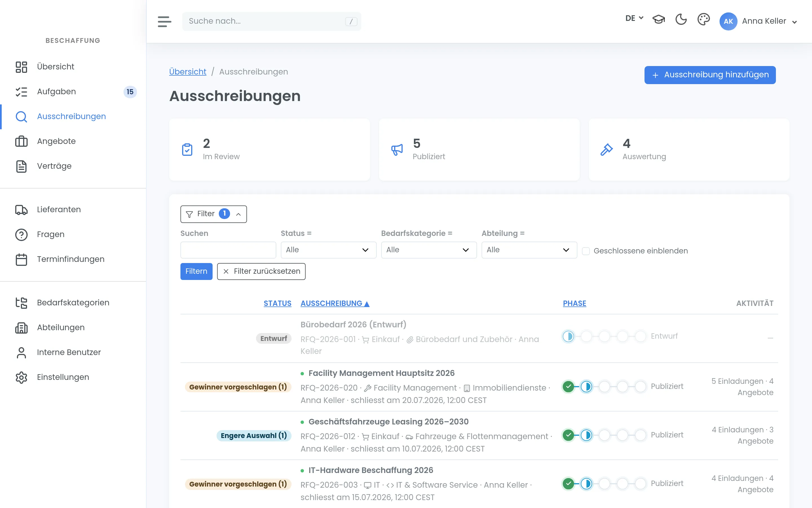812x508 pixels.
Task: Toggle the hamburger sidebar menu icon
Action: (164, 21)
